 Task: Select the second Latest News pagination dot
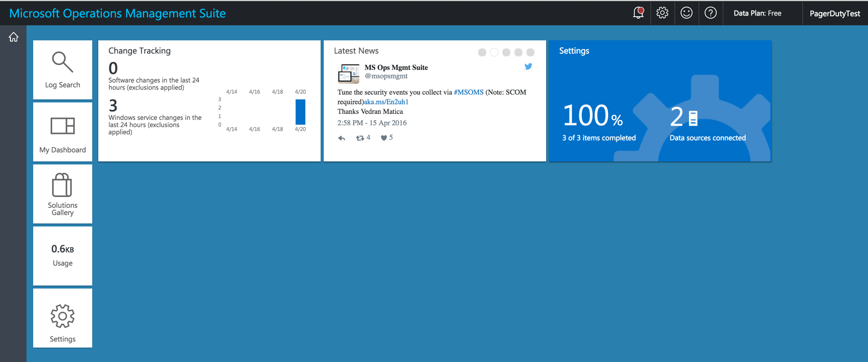[494, 52]
